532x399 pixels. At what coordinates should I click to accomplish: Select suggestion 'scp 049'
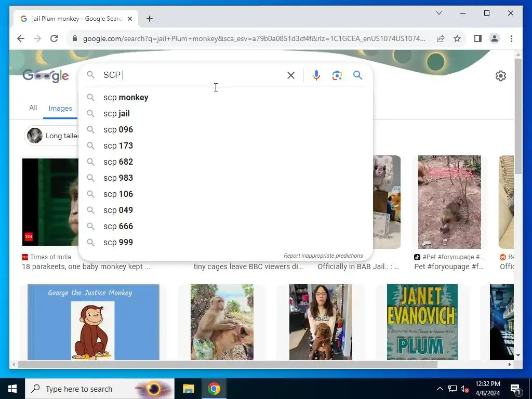pyautogui.click(x=225, y=210)
